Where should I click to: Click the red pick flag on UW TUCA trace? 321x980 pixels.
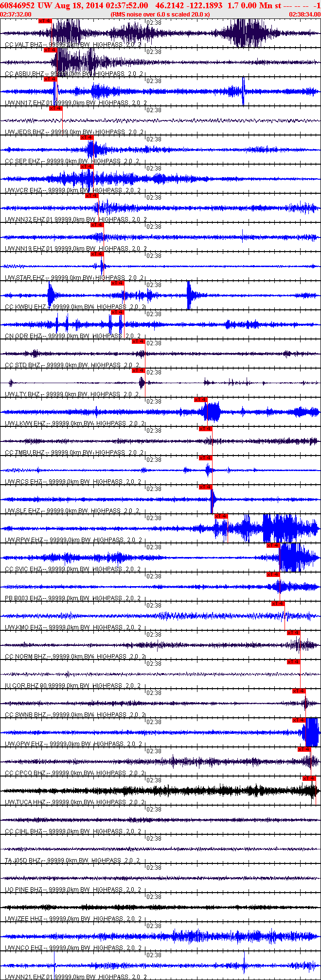[309, 778]
